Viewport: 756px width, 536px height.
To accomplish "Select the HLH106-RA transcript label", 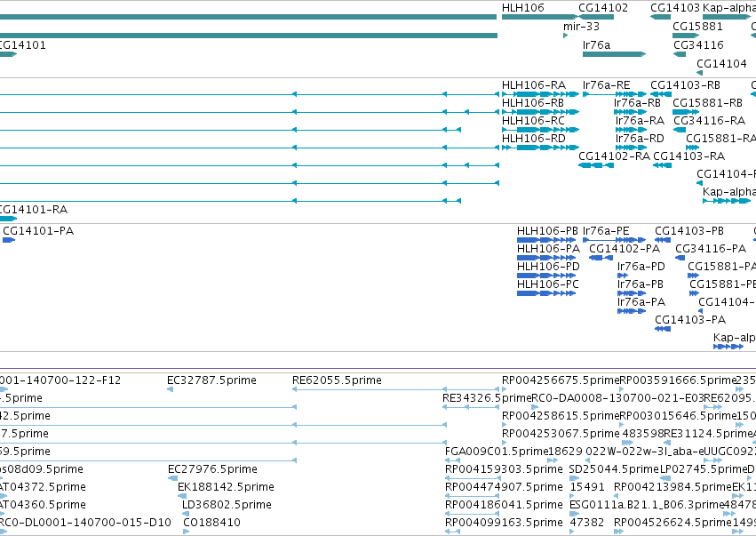I will tap(534, 85).
